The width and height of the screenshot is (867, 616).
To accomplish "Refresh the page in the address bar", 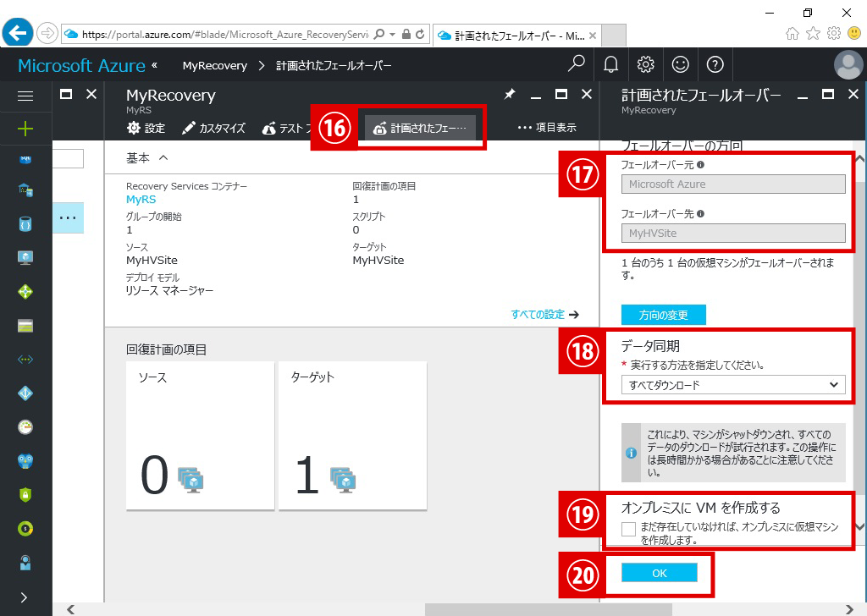I will [x=420, y=34].
